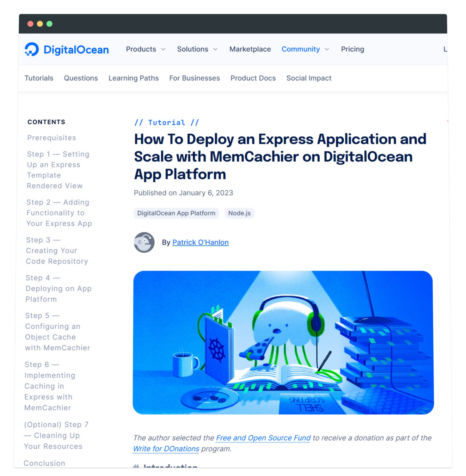Open the Questions section
This screenshot has width=466, height=476.
(x=81, y=78)
